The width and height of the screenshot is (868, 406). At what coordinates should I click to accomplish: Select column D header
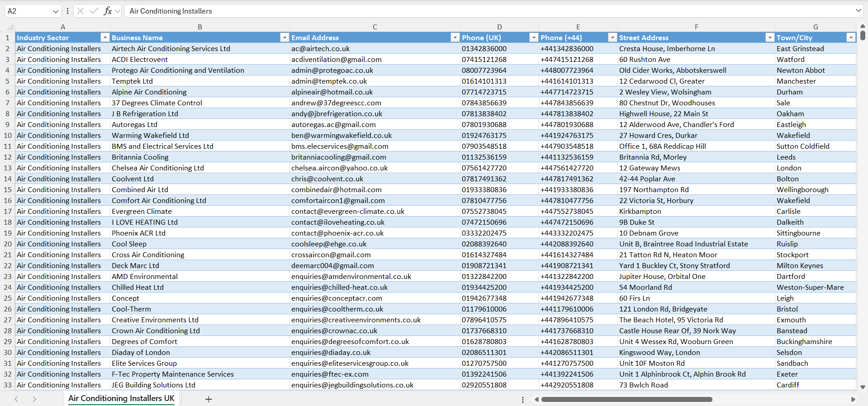pyautogui.click(x=499, y=27)
